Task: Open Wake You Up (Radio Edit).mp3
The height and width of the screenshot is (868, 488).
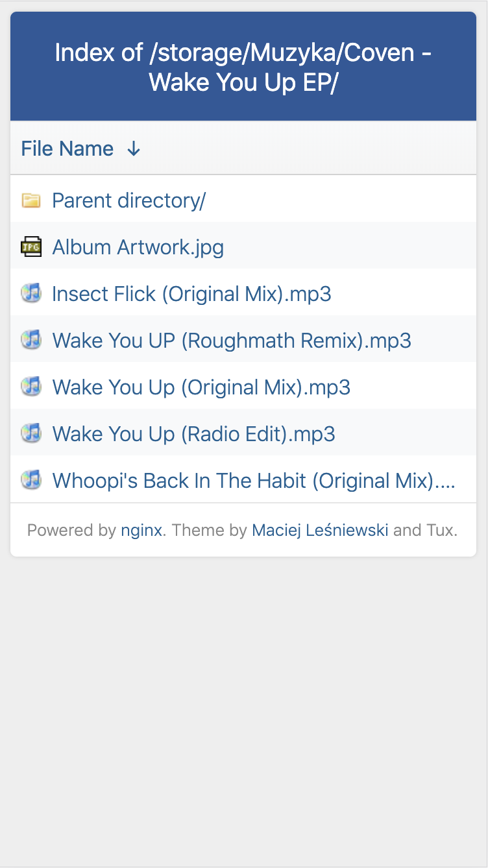Action: (193, 435)
